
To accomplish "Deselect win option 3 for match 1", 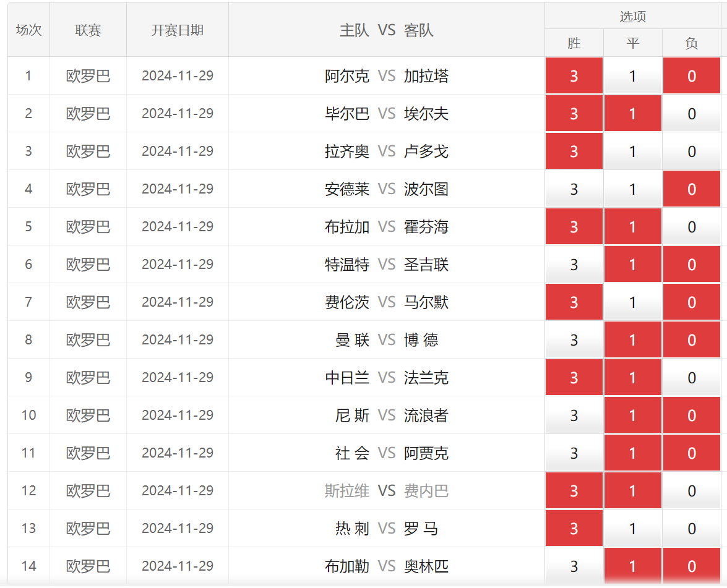I will tap(574, 76).
